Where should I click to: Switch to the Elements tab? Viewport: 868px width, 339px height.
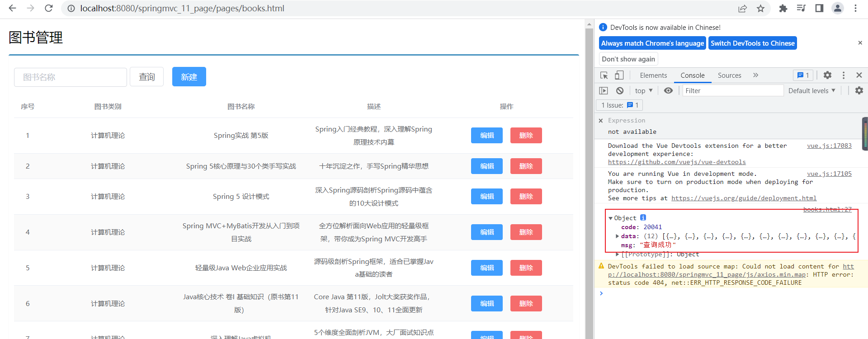point(653,75)
